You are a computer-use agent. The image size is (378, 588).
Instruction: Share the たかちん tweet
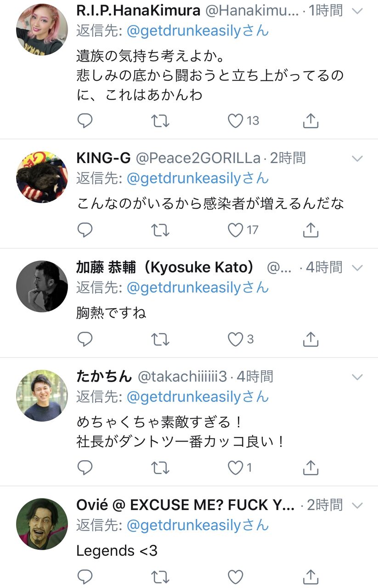pyautogui.click(x=311, y=468)
